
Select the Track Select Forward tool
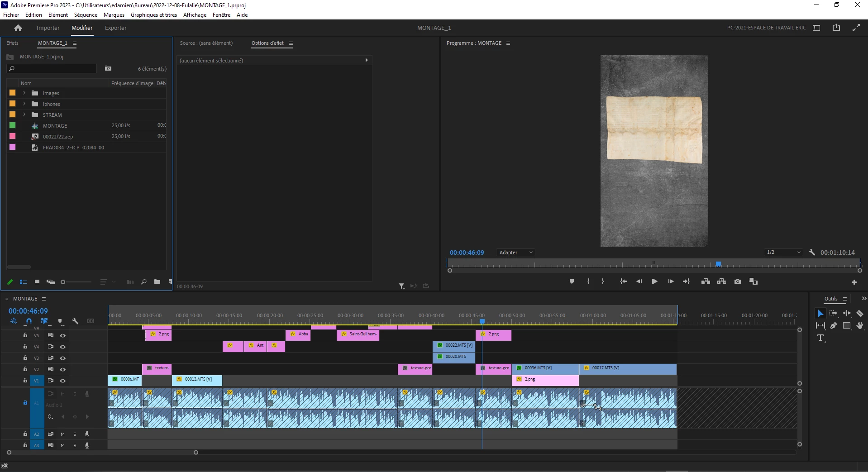click(833, 313)
